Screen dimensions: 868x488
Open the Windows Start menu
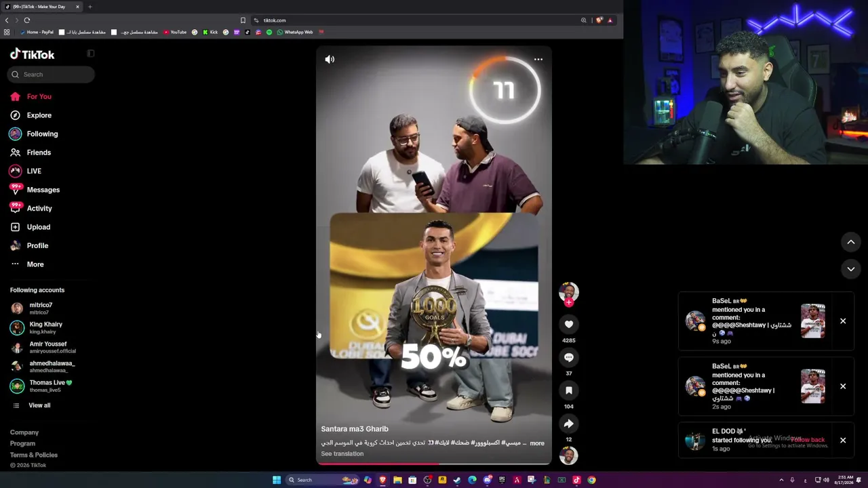277,480
